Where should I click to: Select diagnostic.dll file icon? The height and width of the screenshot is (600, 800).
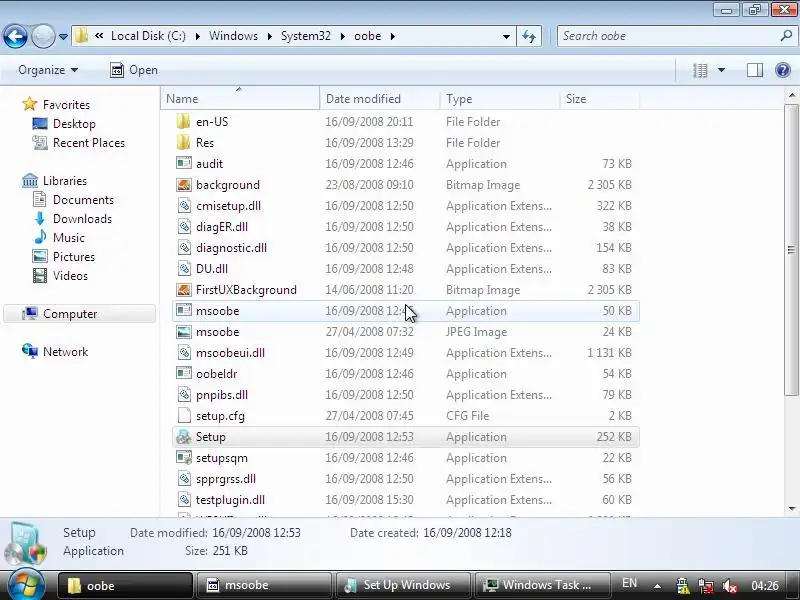184,247
